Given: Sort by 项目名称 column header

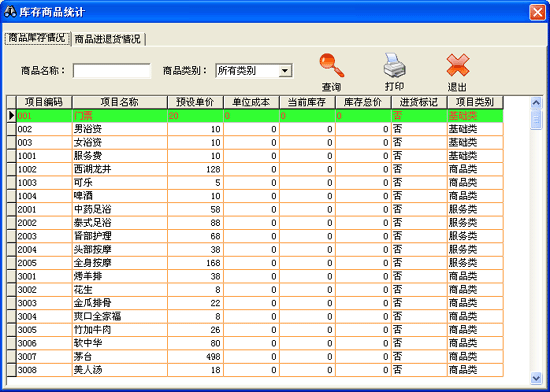Looking at the screenshot, I should pos(120,102).
